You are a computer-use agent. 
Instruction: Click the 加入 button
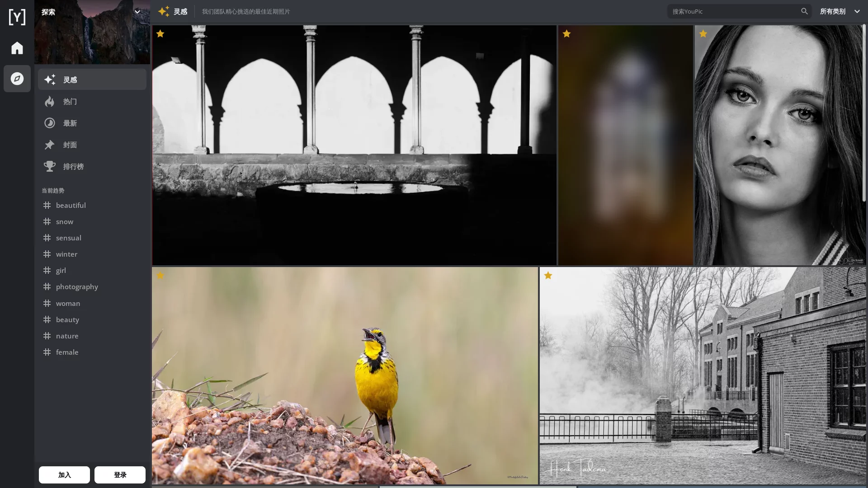(x=64, y=475)
